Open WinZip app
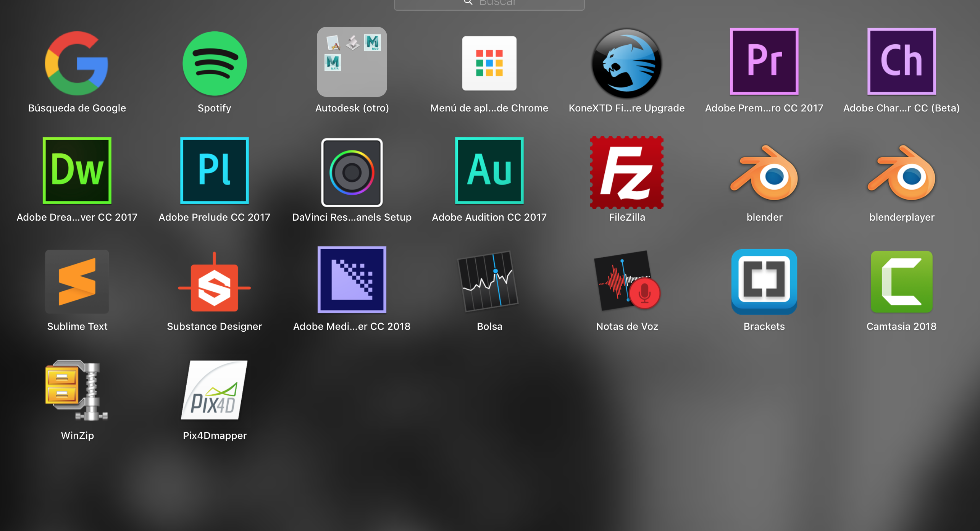The height and width of the screenshot is (531, 980). (x=77, y=390)
